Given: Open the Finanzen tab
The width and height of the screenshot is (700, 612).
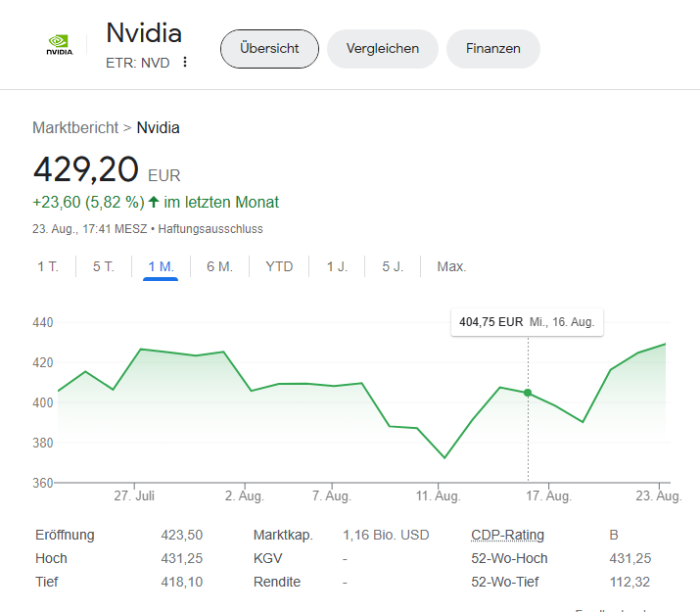Looking at the screenshot, I should pyautogui.click(x=493, y=49).
